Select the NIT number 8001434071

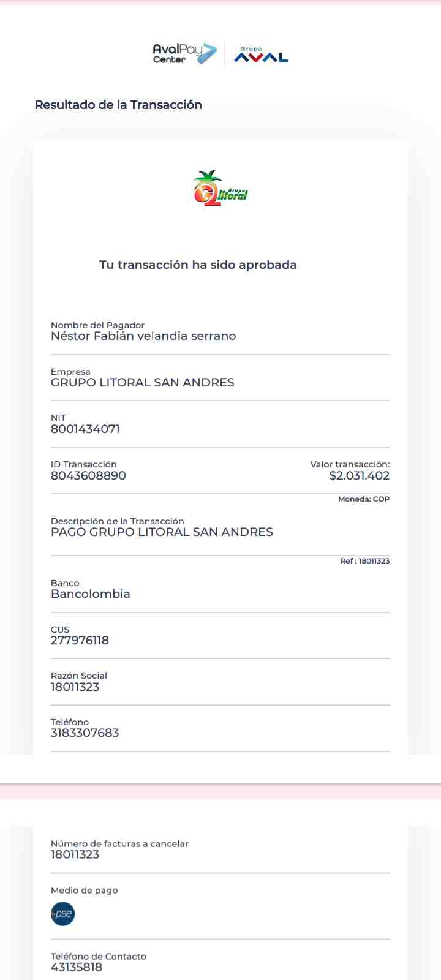pos(85,429)
